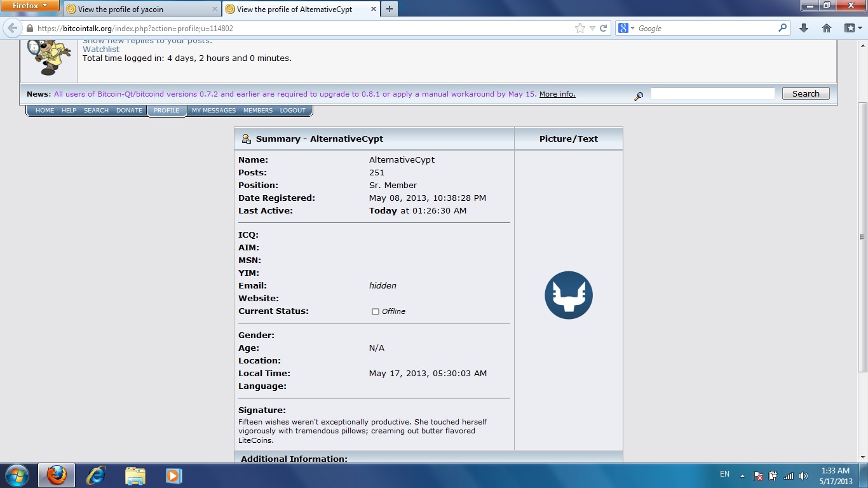Go to Firefox home page icon
The height and width of the screenshot is (488, 868).
click(827, 28)
